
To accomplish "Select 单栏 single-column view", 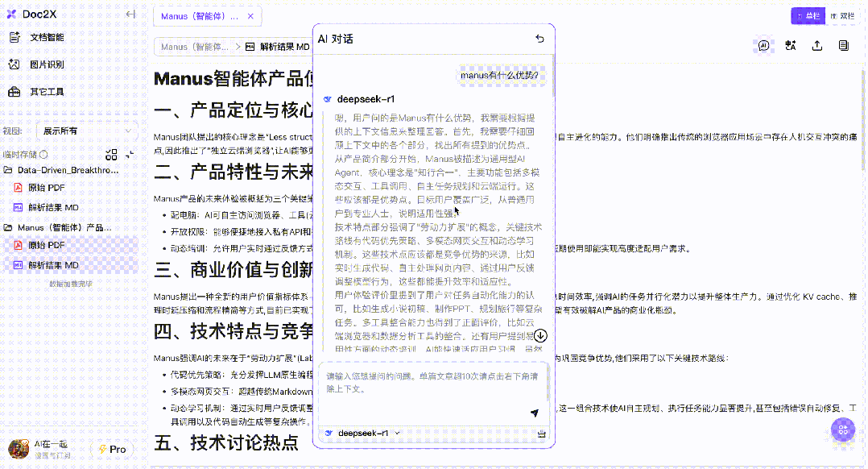I will (808, 16).
